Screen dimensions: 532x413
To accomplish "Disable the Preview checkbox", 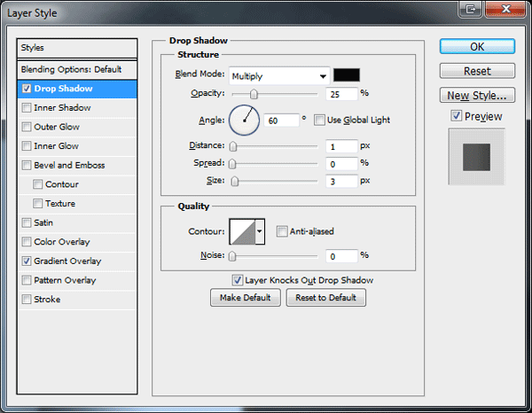I will tap(457, 116).
